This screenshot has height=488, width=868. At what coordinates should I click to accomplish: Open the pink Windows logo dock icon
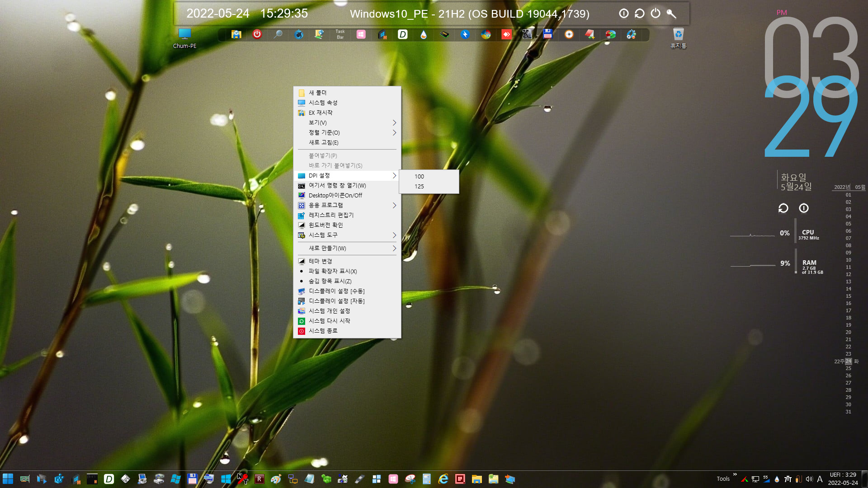[361, 34]
